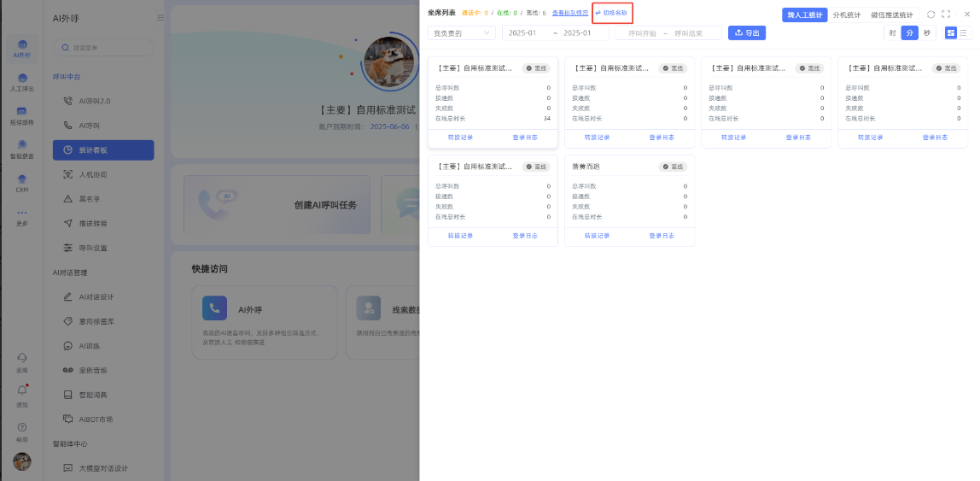
Task: Switch to list view icon
Action: [x=964, y=32]
